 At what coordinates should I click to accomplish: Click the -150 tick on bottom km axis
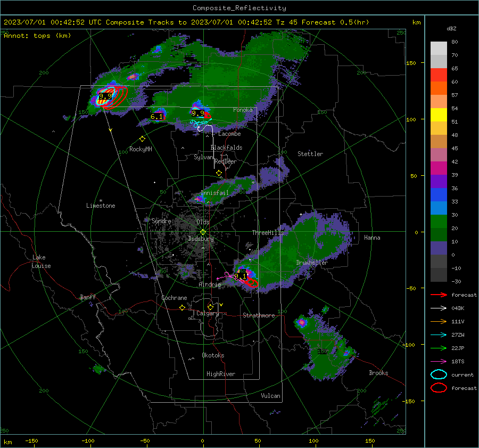[x=31, y=441]
